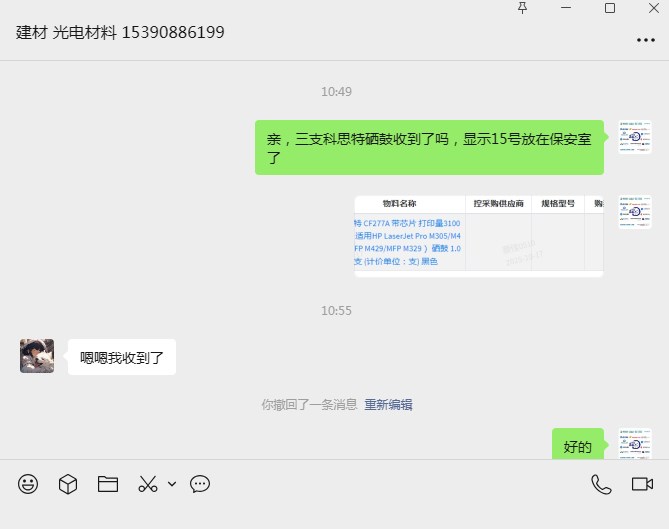Click the 重新编辑 link
The width and height of the screenshot is (669, 529).
388,405
